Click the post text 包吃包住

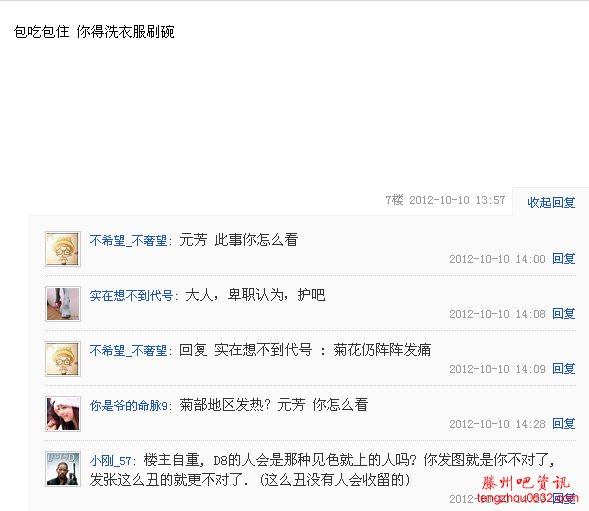41,32
